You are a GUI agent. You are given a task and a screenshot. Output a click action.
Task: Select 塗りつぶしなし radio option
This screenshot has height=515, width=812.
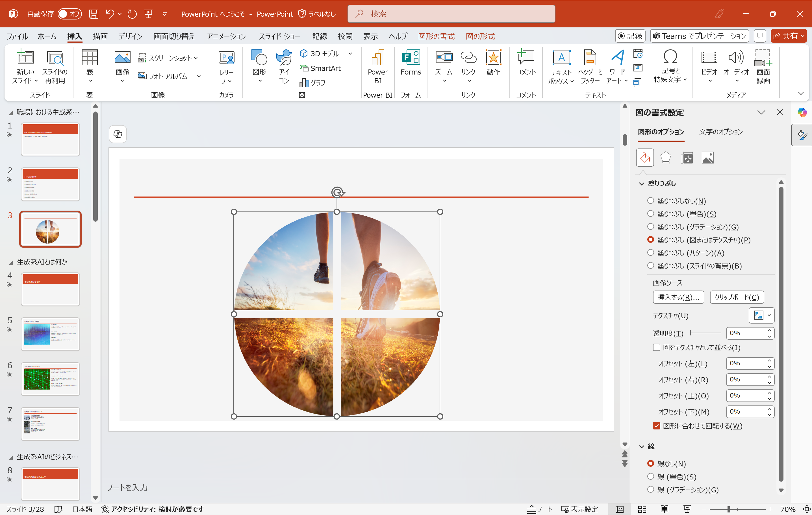[x=651, y=201]
